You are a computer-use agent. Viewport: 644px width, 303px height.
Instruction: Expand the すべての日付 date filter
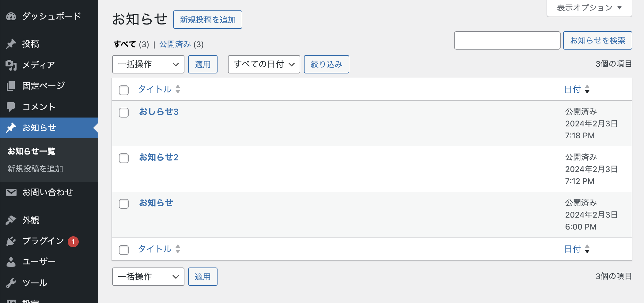pyautogui.click(x=264, y=64)
